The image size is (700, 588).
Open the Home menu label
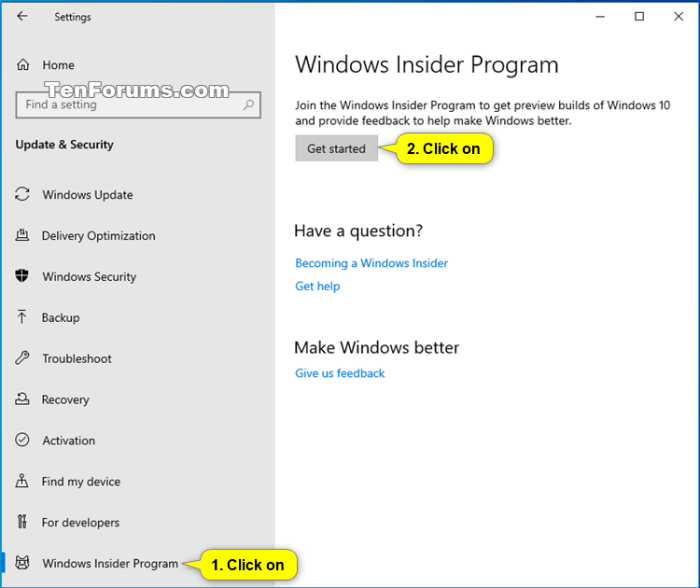tap(58, 65)
